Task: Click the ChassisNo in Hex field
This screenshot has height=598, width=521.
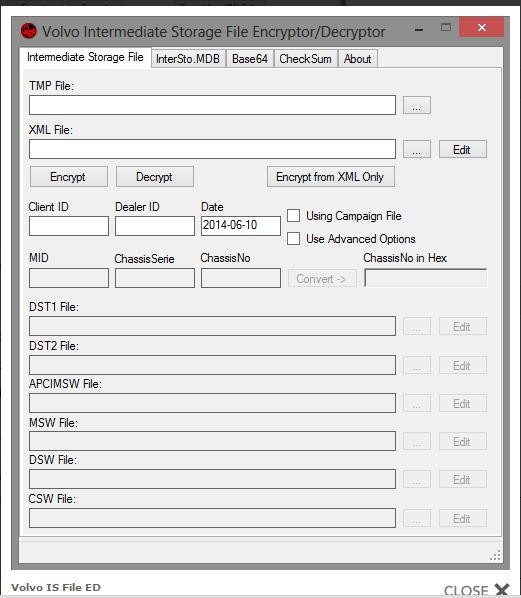Action: [x=426, y=278]
